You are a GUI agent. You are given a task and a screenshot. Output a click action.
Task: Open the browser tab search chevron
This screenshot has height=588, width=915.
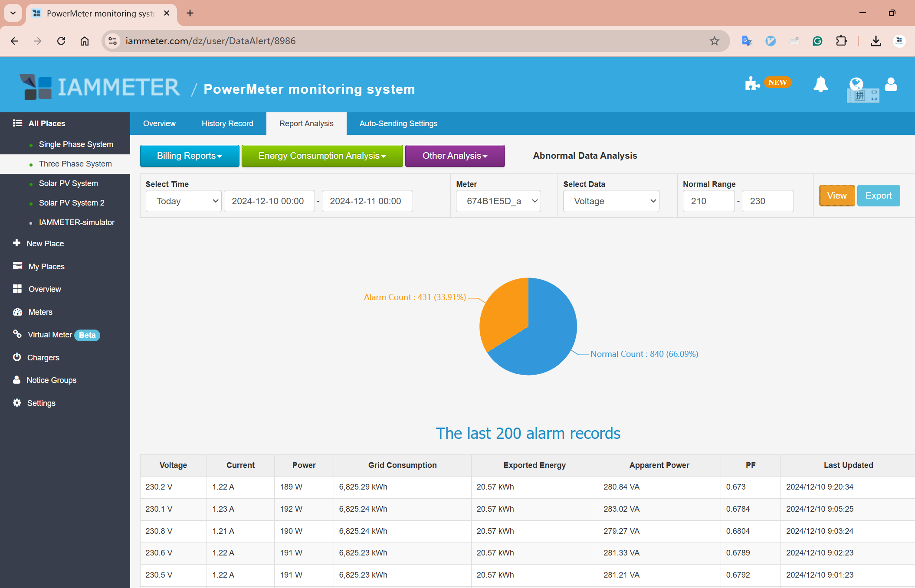[x=13, y=13]
